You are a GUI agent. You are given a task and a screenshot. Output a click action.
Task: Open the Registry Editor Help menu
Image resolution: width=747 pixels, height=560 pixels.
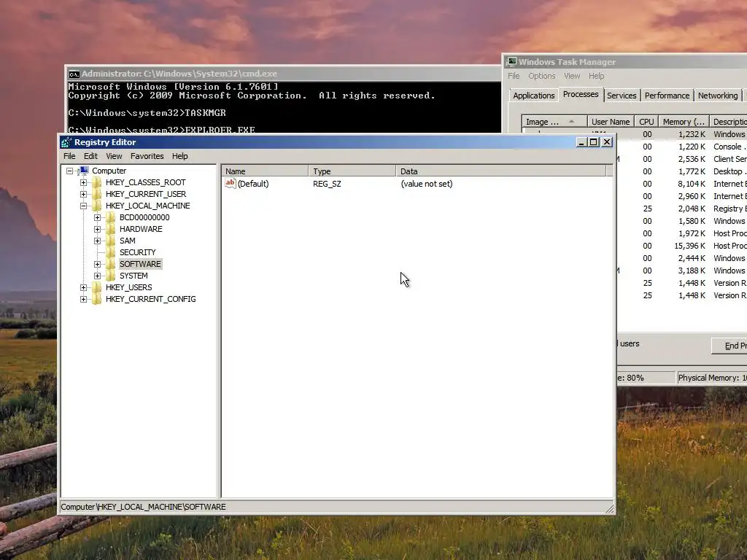pos(180,156)
